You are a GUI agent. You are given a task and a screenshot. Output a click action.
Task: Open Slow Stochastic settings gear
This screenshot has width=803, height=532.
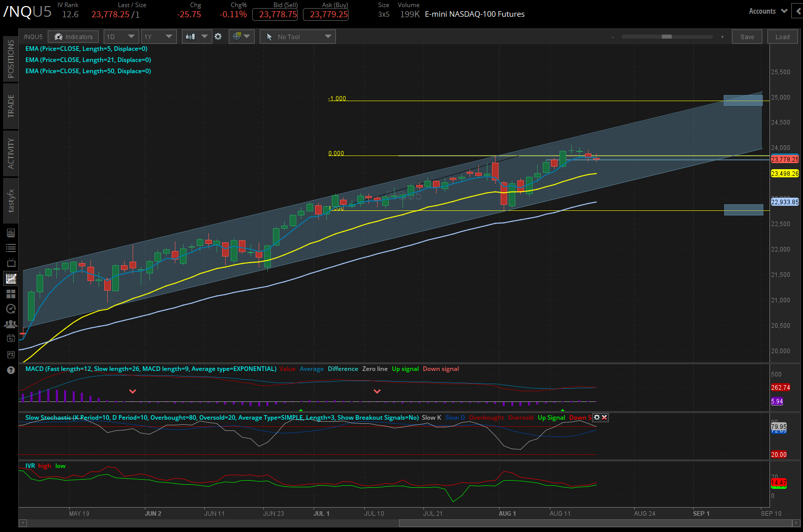coord(597,417)
